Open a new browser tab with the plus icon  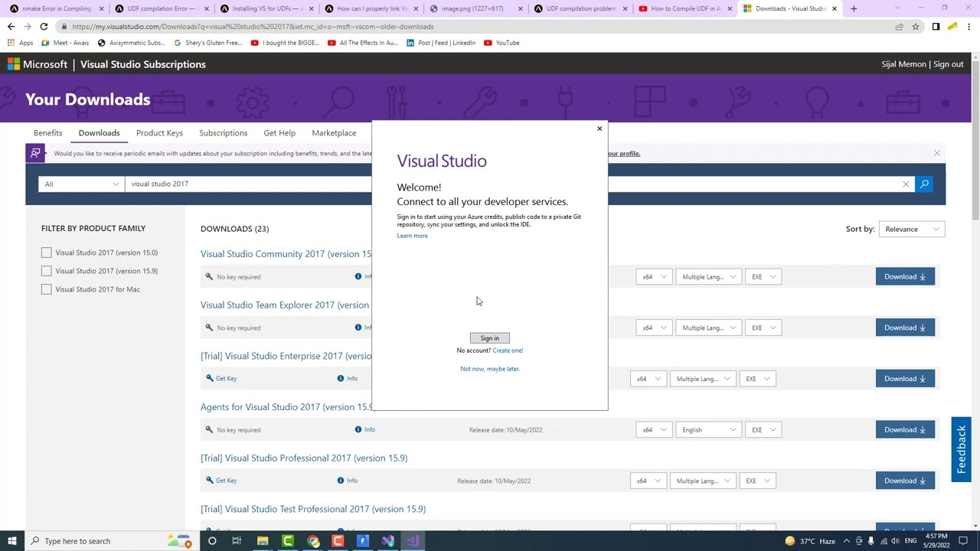click(854, 8)
